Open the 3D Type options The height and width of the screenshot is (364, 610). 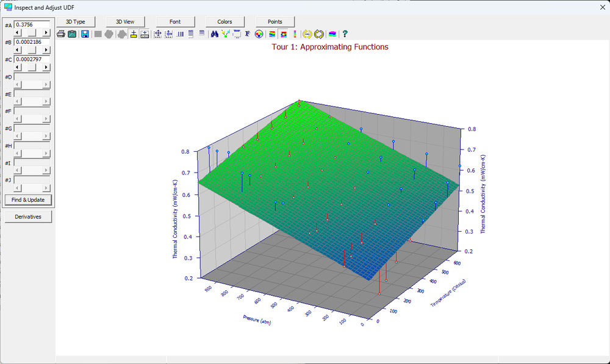(x=76, y=22)
